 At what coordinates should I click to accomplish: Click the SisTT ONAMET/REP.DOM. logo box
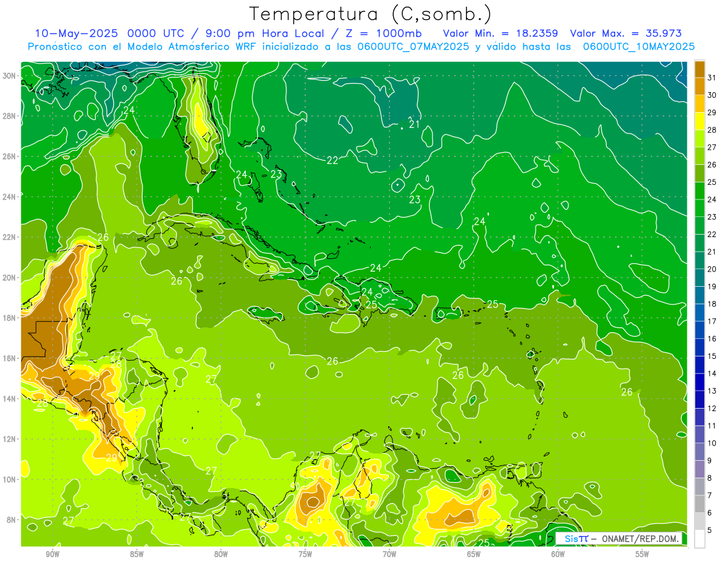(619, 539)
